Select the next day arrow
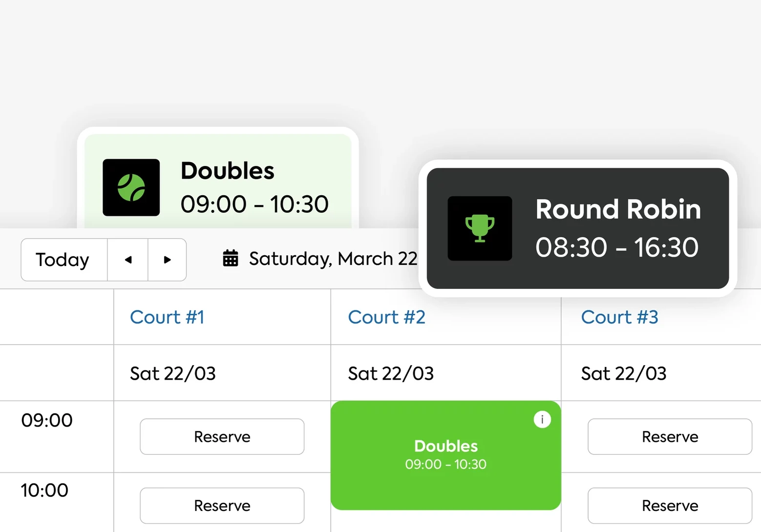 (167, 260)
